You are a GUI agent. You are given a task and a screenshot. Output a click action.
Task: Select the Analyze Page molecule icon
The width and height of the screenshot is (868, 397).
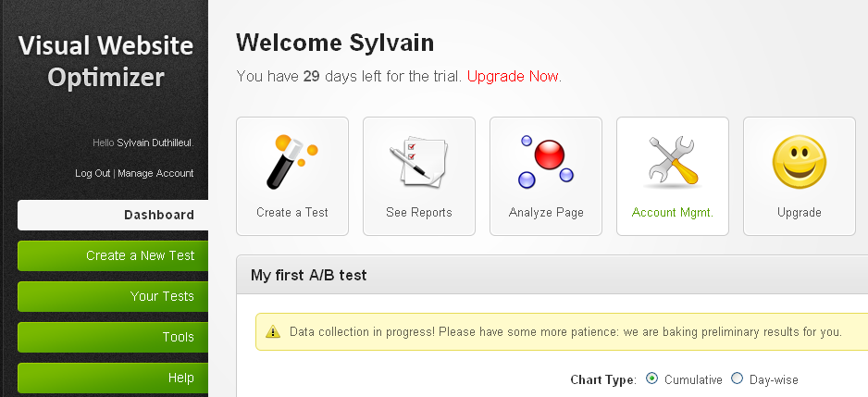[546, 161]
